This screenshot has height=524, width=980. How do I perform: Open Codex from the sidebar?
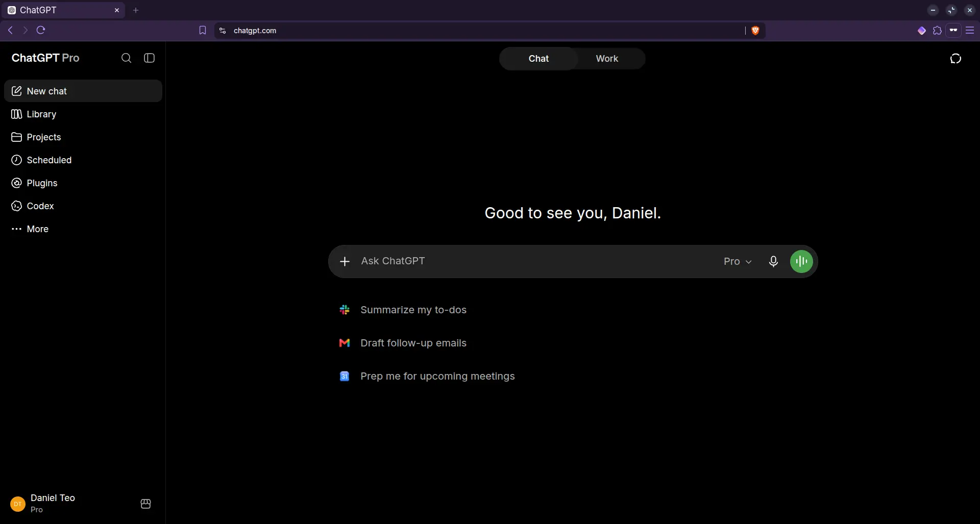(x=83, y=206)
